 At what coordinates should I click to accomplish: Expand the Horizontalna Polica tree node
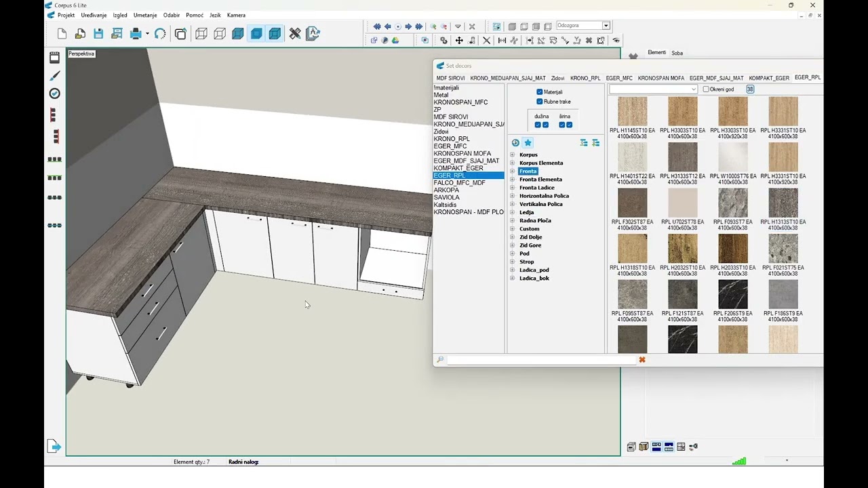pyautogui.click(x=513, y=196)
